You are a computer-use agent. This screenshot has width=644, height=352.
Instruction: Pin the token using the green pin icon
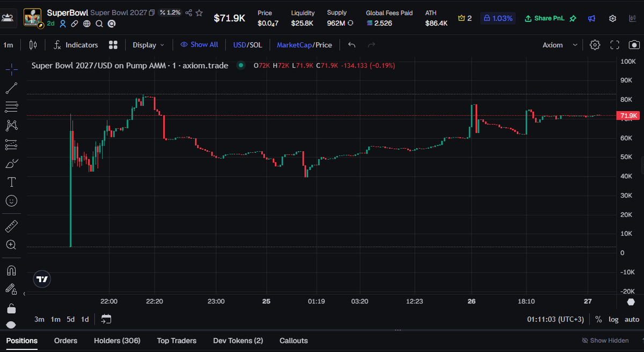coord(573,18)
